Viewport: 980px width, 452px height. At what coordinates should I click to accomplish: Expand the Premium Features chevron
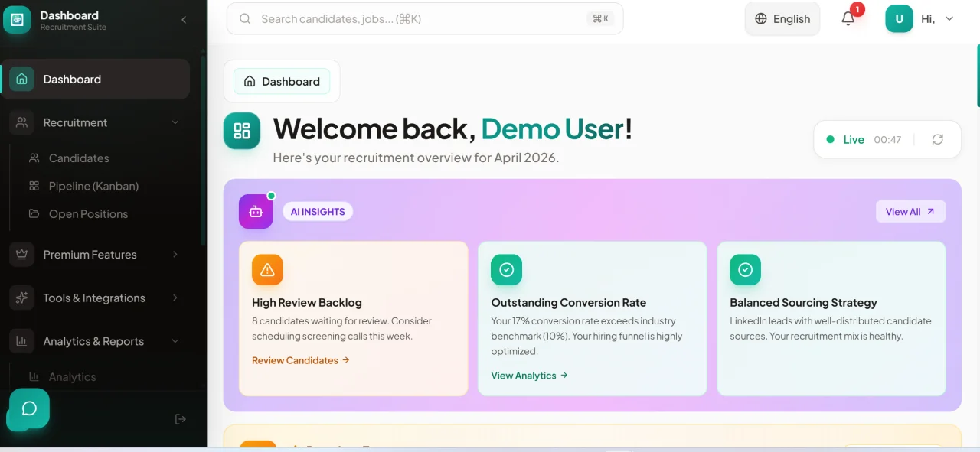click(x=175, y=255)
